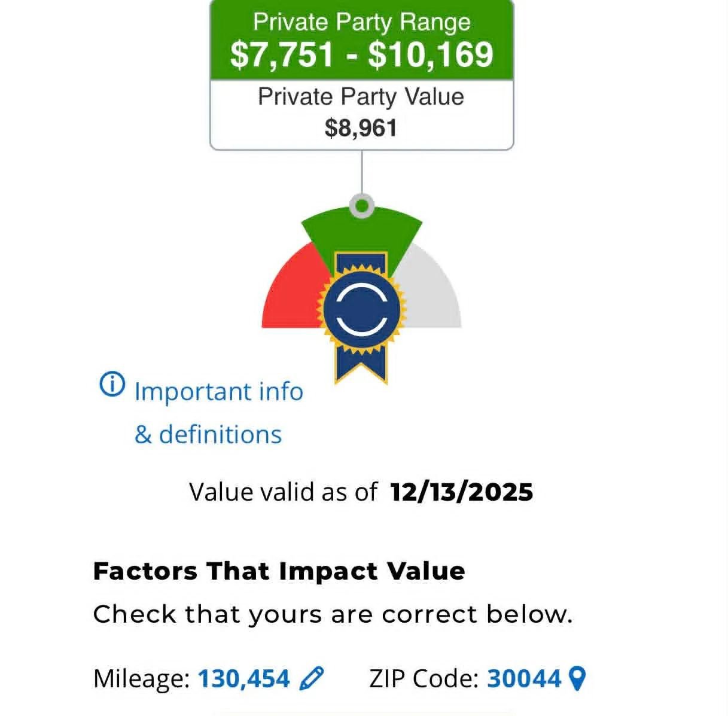The height and width of the screenshot is (716, 728).
Task: Click the Private Party Value label
Action: [361, 97]
